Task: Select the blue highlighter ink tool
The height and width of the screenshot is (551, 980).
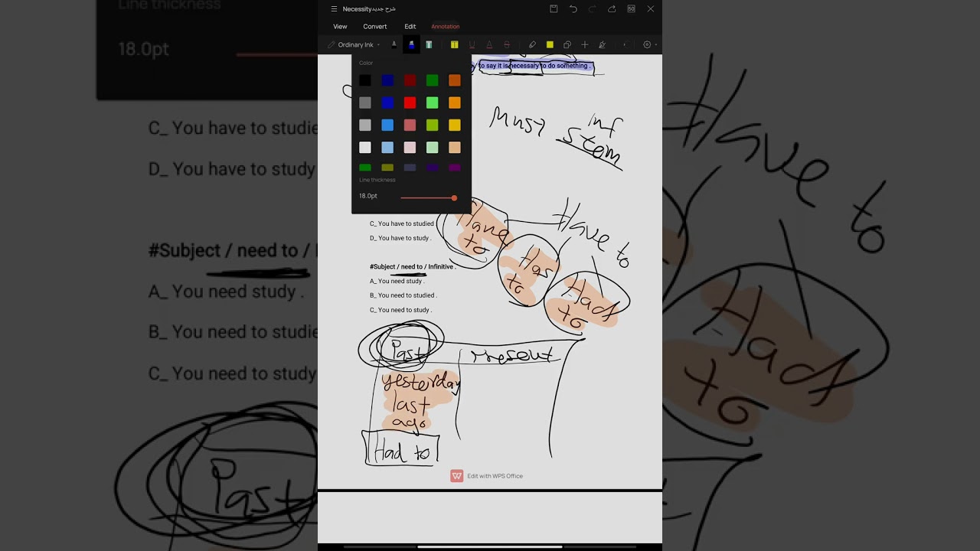Action: pos(411,44)
